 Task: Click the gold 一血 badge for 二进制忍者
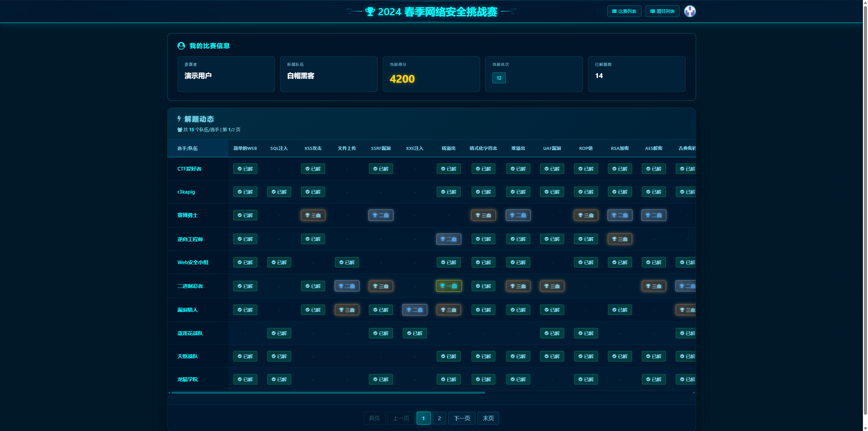click(449, 286)
